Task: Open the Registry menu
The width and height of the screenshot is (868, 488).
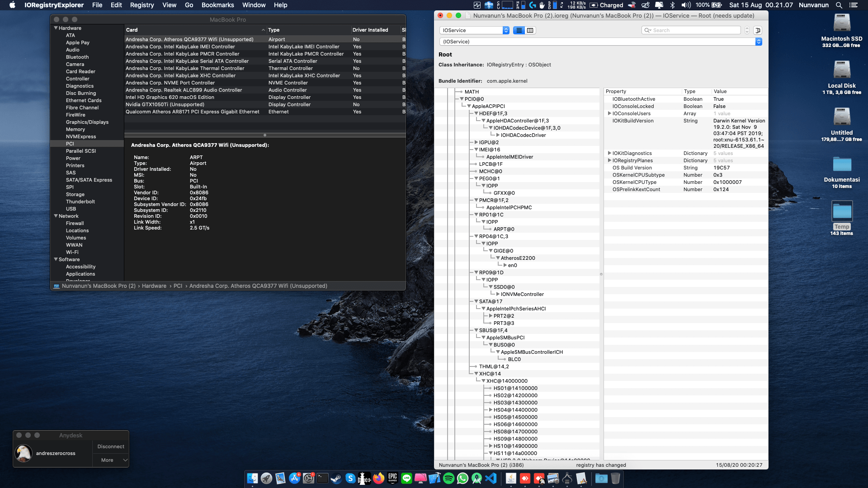Action: [x=142, y=5]
